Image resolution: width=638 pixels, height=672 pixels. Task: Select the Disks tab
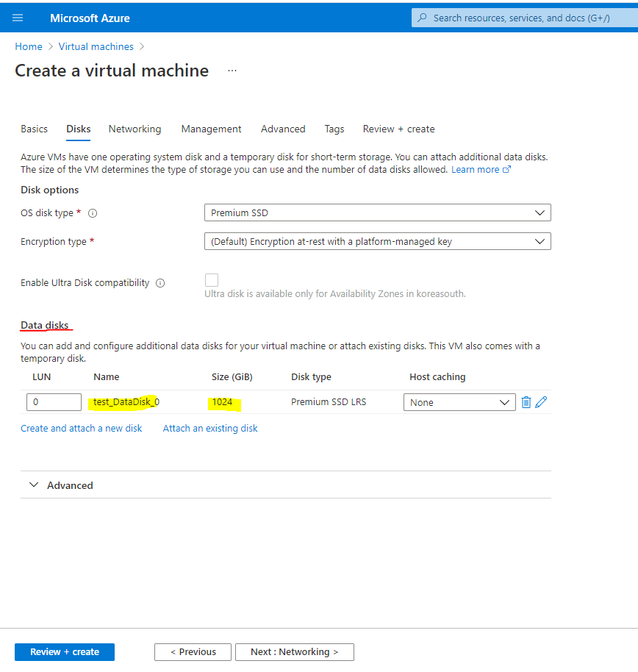click(x=79, y=129)
